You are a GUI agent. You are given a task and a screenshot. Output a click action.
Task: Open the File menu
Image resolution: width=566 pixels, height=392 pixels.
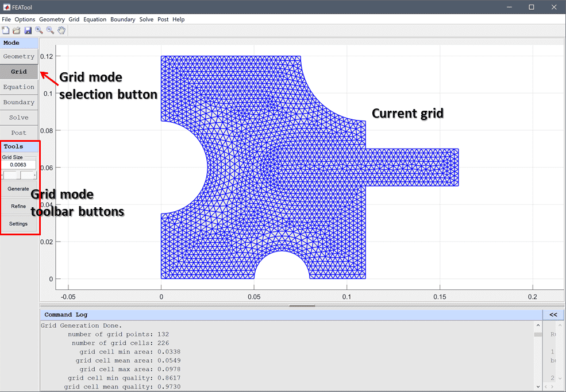[x=6, y=20]
